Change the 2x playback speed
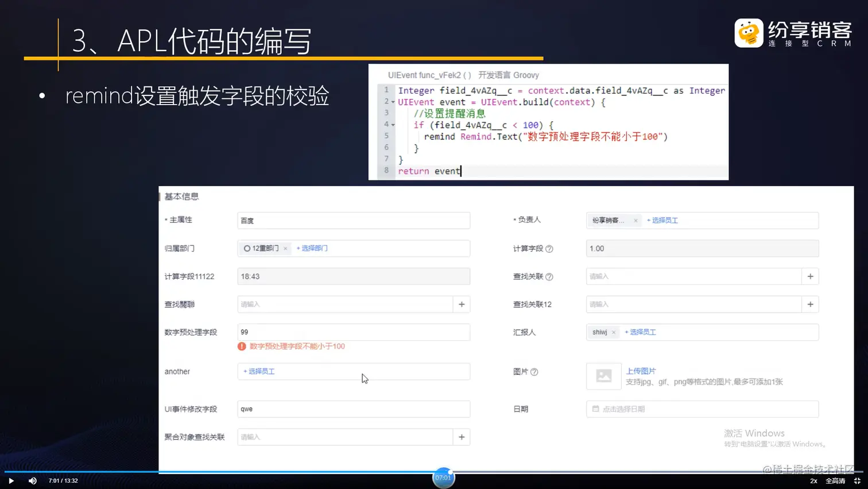The height and width of the screenshot is (489, 868). coord(813,481)
